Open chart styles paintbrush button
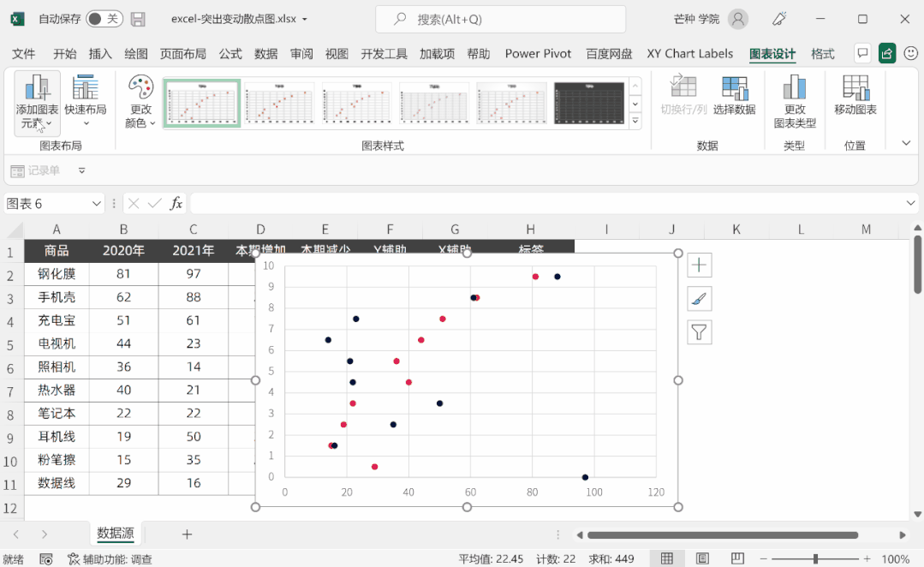Screen dimensions: 924x567 700,299
